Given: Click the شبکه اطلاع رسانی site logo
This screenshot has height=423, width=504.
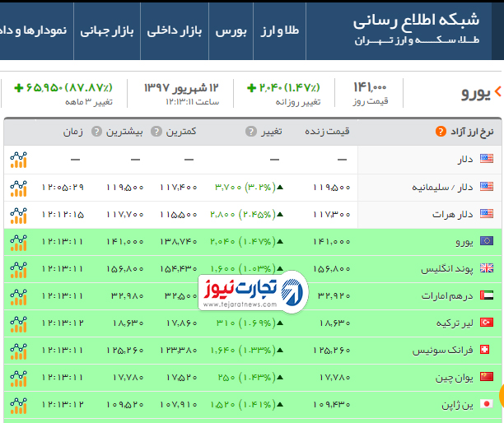Looking at the screenshot, I should pyautogui.click(x=416, y=29).
